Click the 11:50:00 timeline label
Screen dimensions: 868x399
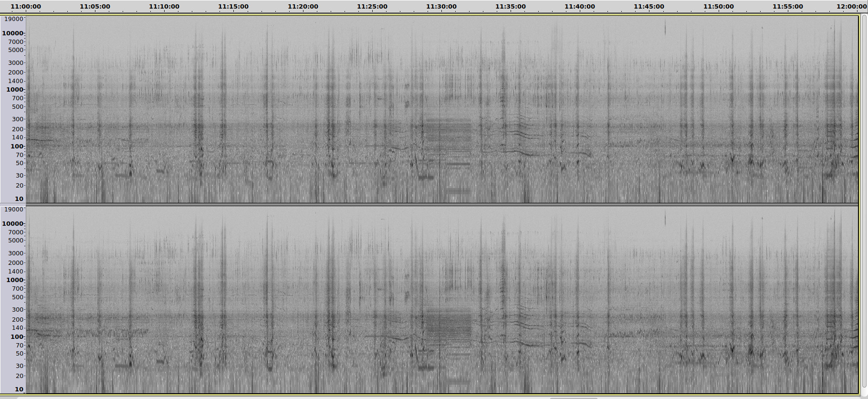pyautogui.click(x=719, y=7)
